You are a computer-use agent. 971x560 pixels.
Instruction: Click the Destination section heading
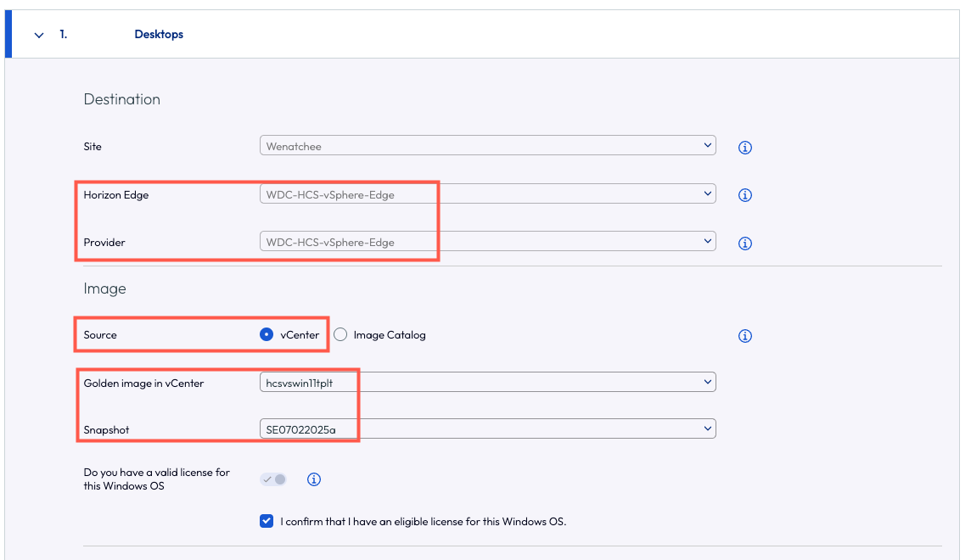(121, 99)
